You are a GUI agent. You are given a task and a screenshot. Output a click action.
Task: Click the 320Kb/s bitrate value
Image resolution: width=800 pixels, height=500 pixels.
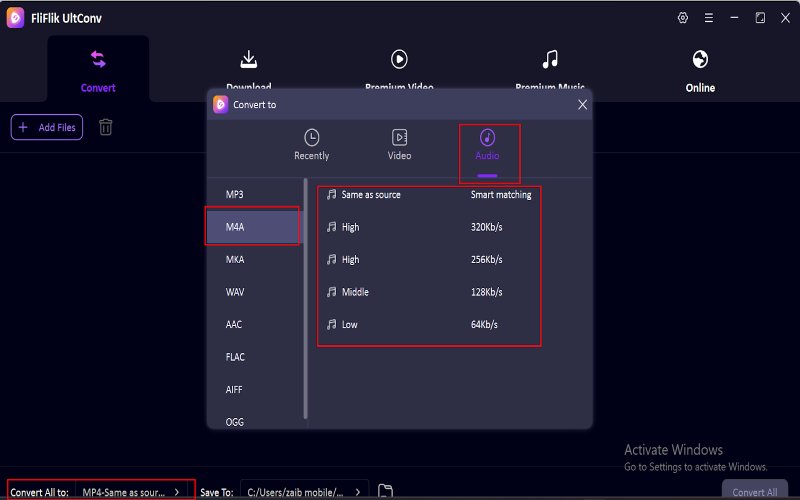486,227
